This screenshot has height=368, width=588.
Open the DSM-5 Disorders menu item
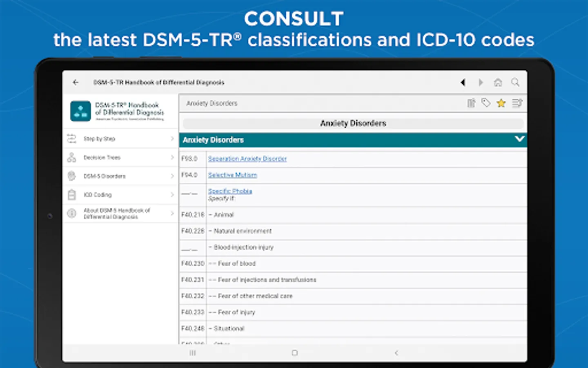(120, 176)
